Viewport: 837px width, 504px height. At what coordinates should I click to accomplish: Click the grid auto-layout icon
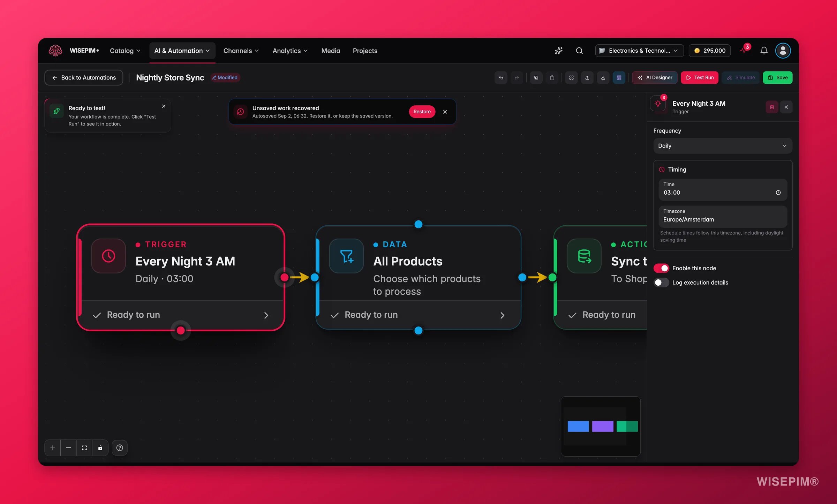point(571,77)
